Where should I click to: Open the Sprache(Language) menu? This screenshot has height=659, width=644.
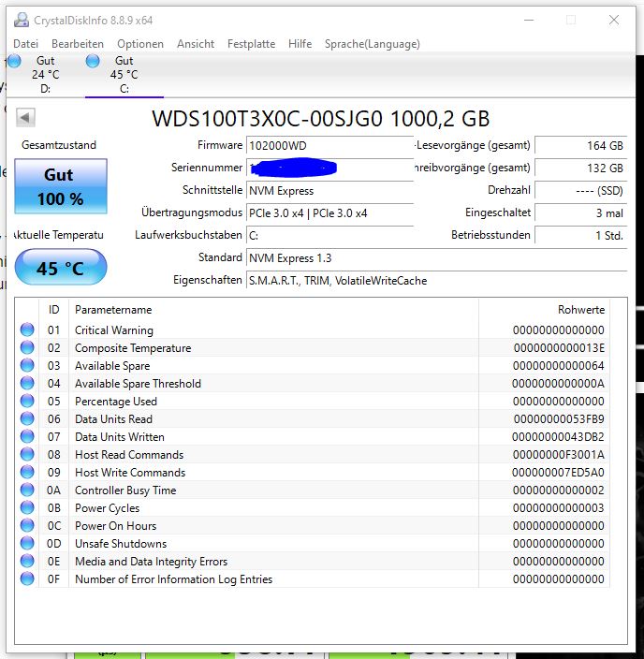click(372, 44)
